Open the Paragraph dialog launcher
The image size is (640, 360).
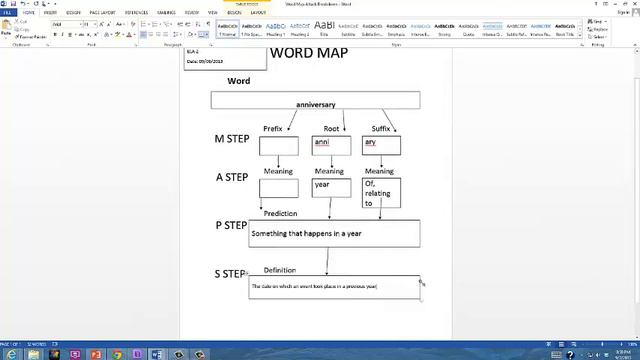pos(211,45)
